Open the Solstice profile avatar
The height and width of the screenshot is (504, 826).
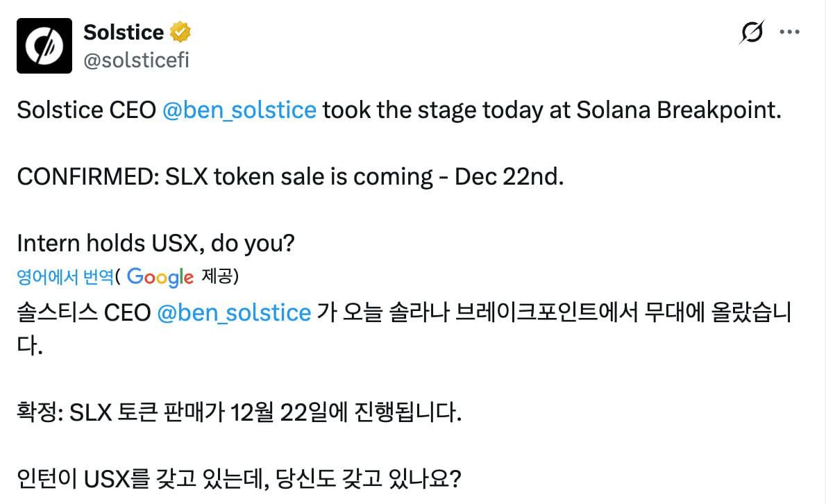click(44, 46)
